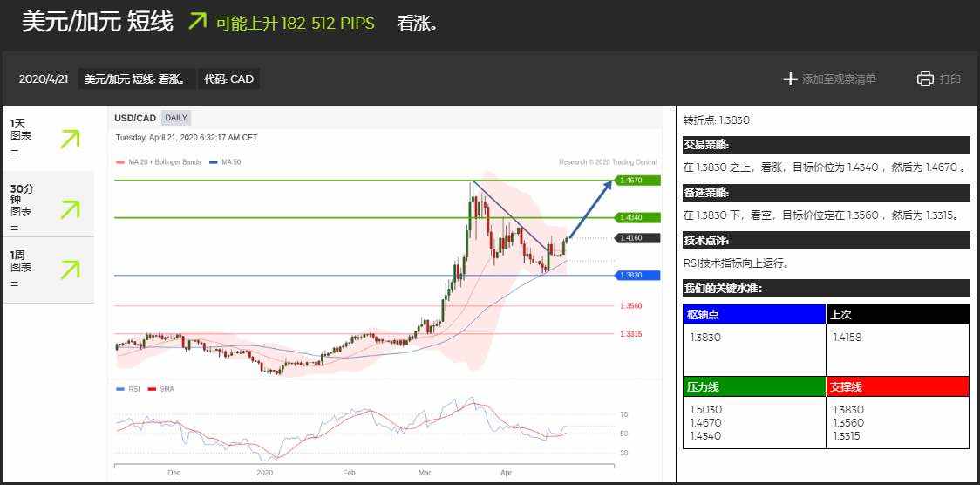Click the 1.4160 current price label
Screen dimensions: 980x485
637,238
